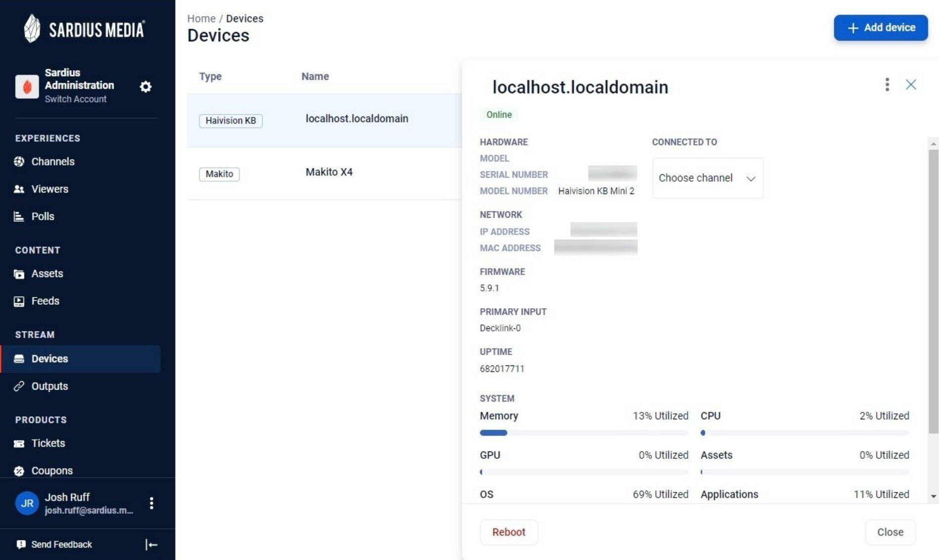Click the Sardius Media logo
Screen dimensions: 939x560
tap(84, 29)
